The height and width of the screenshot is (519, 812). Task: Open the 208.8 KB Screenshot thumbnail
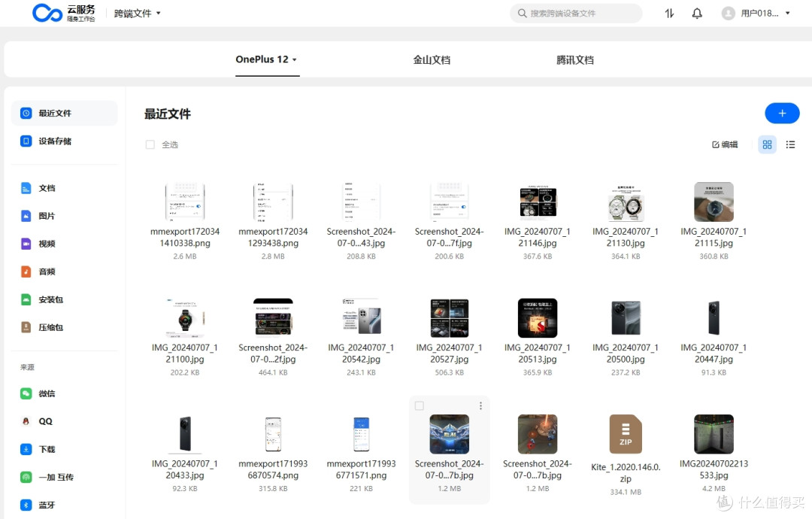pyautogui.click(x=361, y=202)
